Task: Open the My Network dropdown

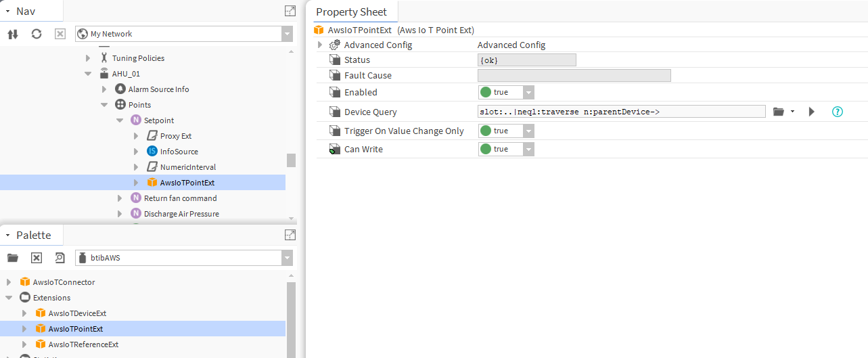Action: coord(288,34)
